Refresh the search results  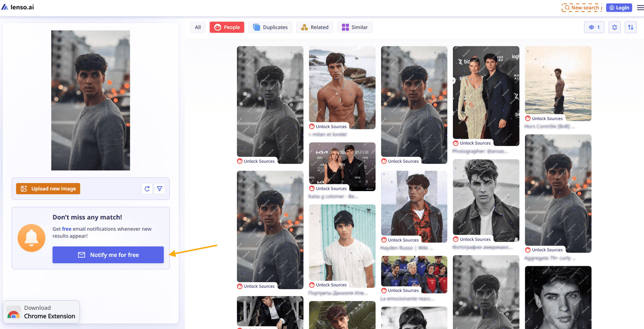pyautogui.click(x=147, y=189)
